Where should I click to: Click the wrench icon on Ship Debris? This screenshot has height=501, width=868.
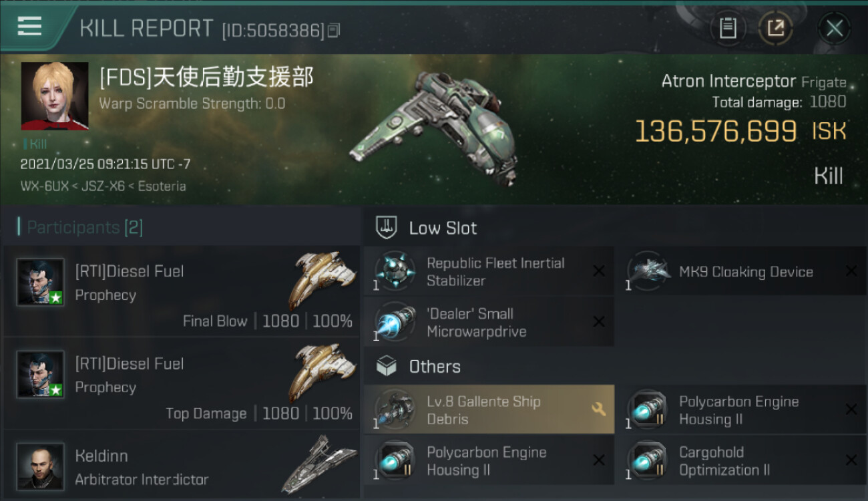click(599, 409)
